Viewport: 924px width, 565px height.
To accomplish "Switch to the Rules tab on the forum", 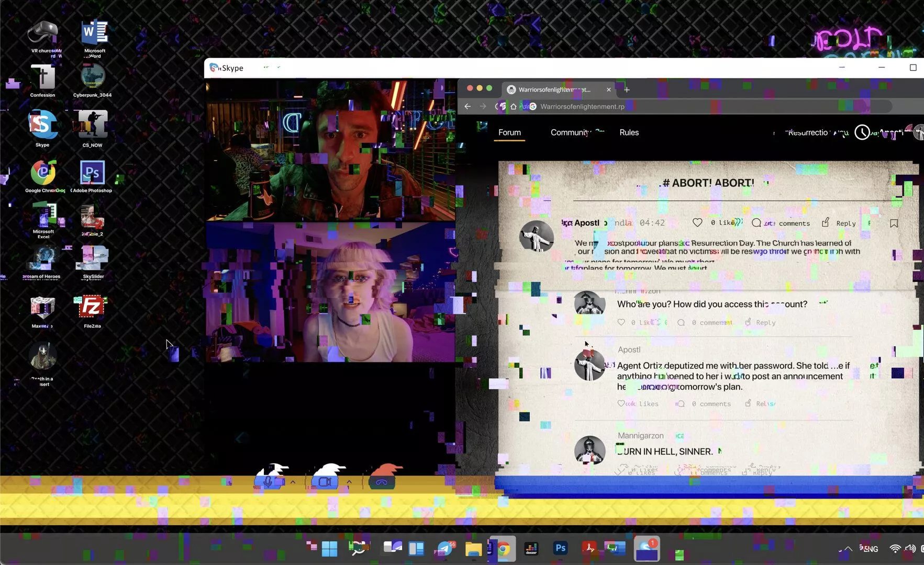I will (629, 132).
